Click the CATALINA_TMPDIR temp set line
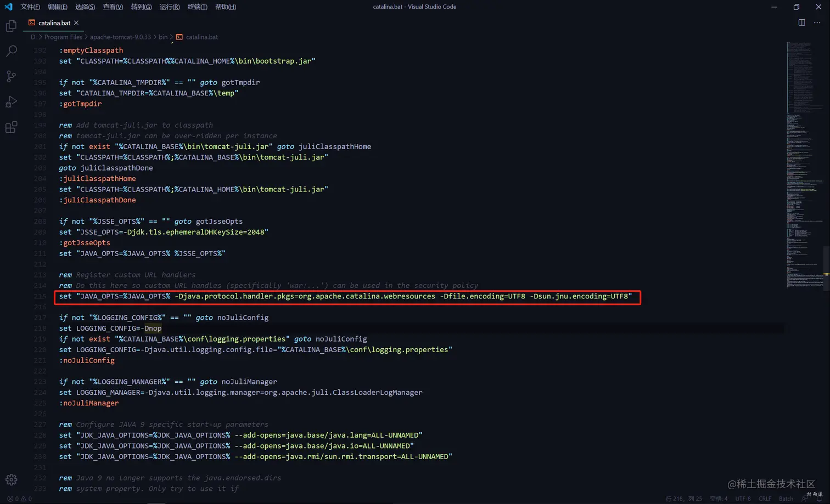Viewport: 830px width, 504px height. [x=149, y=93]
